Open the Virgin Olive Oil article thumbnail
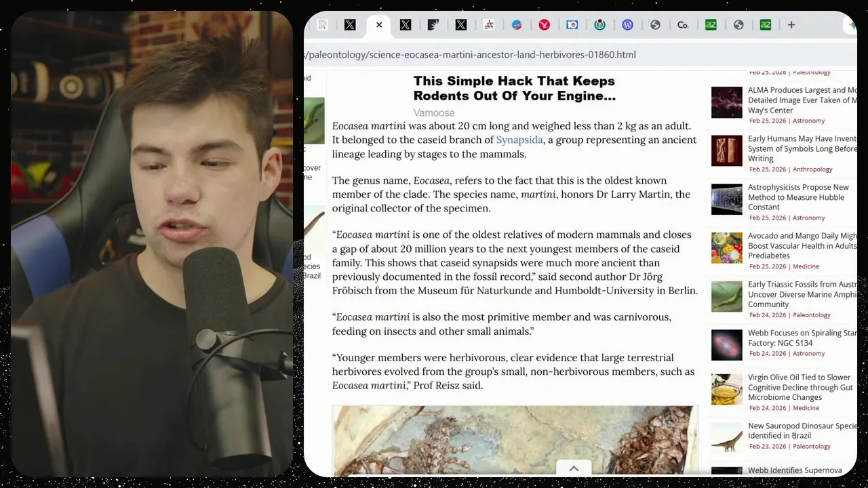868x488 pixels. 726,389
